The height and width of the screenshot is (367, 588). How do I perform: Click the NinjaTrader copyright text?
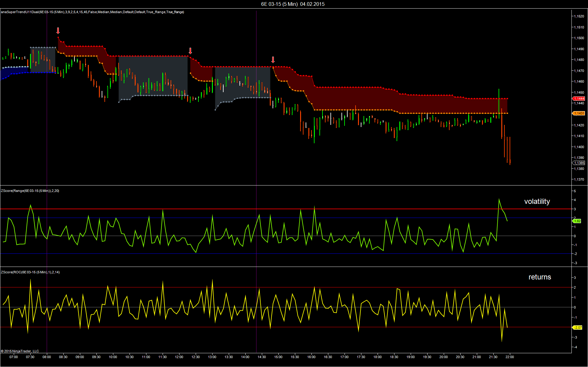point(20,351)
